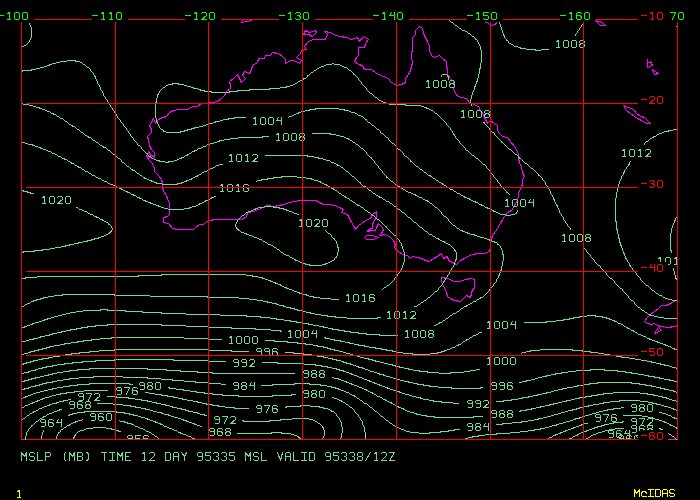Click the -130 longitude label at top

click(295, 16)
